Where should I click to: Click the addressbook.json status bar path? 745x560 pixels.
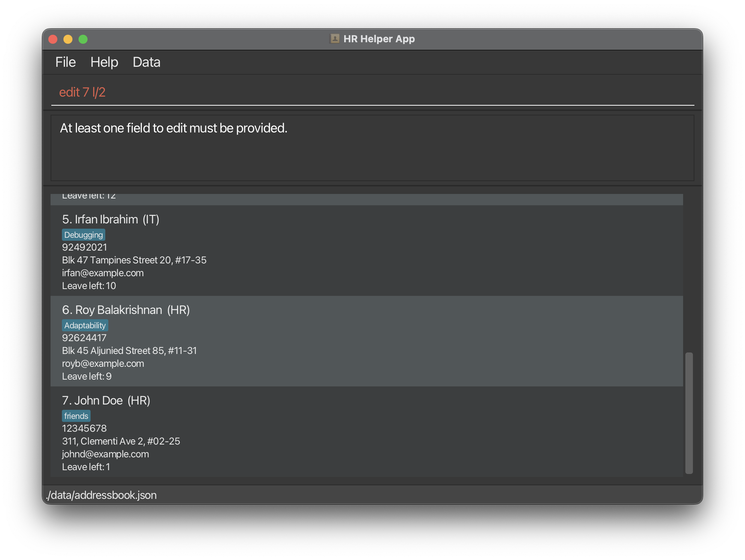click(x=101, y=495)
